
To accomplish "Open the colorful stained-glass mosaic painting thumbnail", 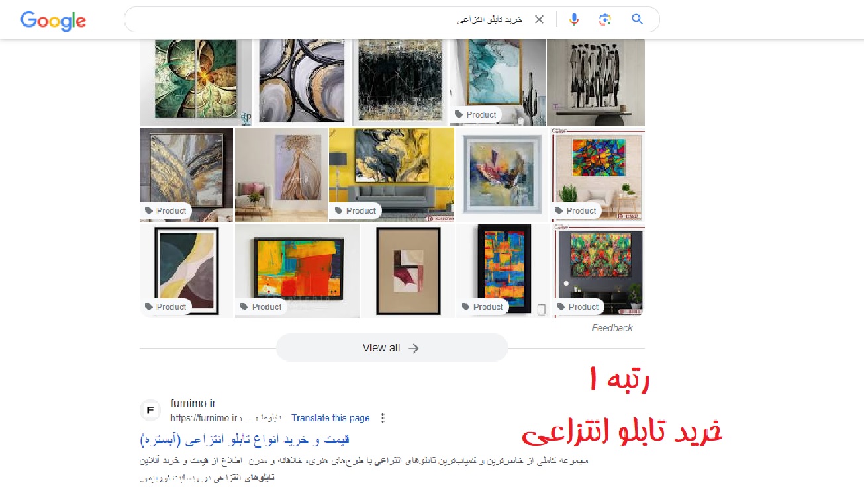I will tap(599, 175).
